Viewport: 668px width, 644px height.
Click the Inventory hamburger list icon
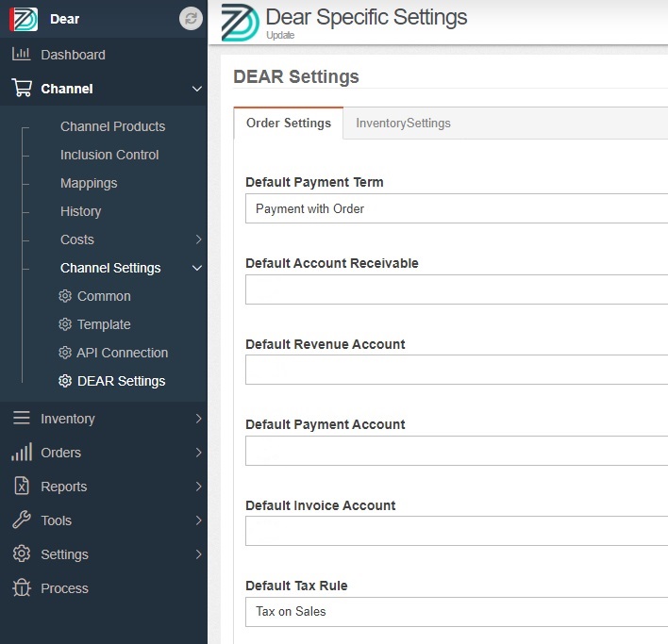[22, 418]
